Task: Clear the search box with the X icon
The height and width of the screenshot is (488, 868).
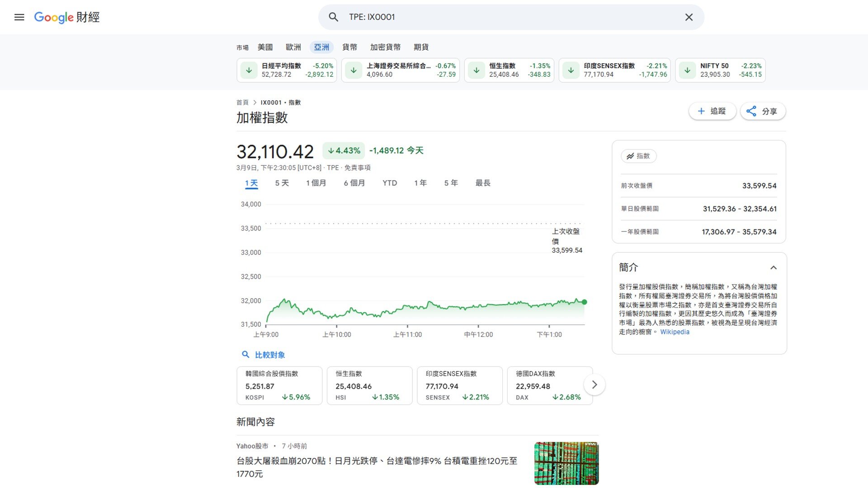Action: coord(688,17)
